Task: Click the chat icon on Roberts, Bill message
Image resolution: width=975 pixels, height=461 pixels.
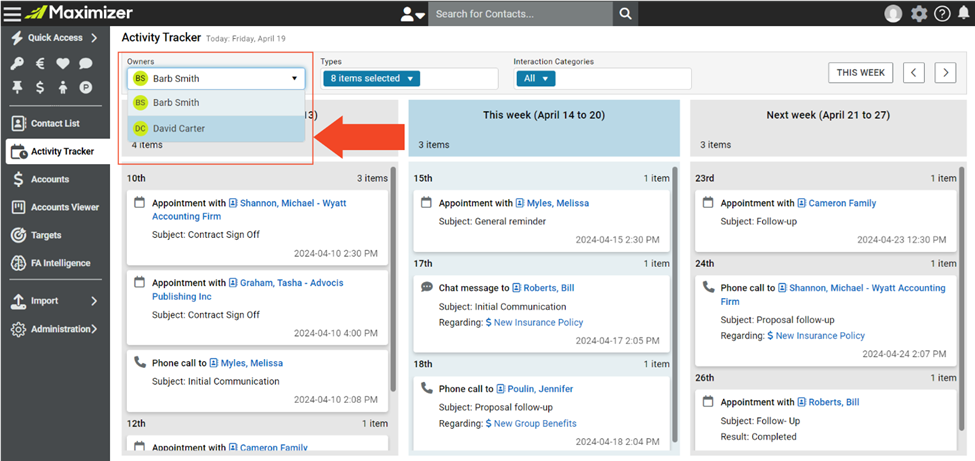Action: point(427,287)
